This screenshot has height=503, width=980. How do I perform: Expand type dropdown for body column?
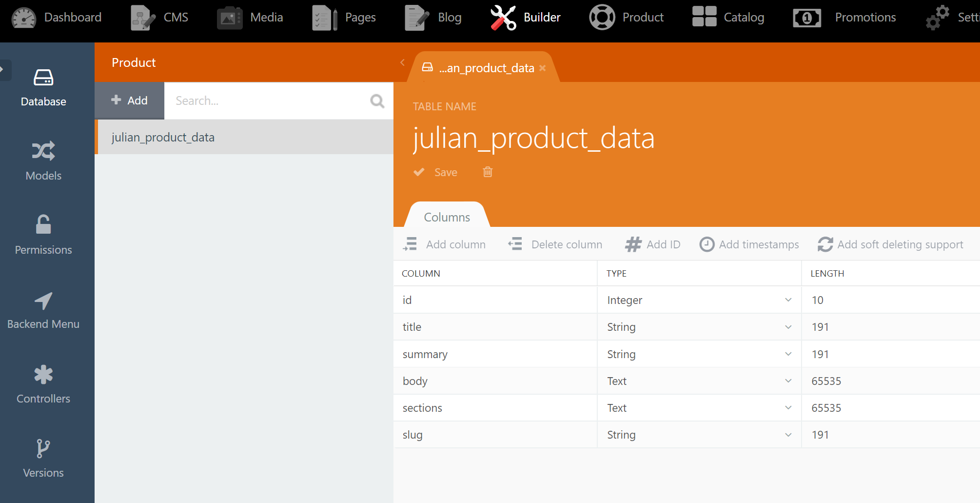coord(788,381)
